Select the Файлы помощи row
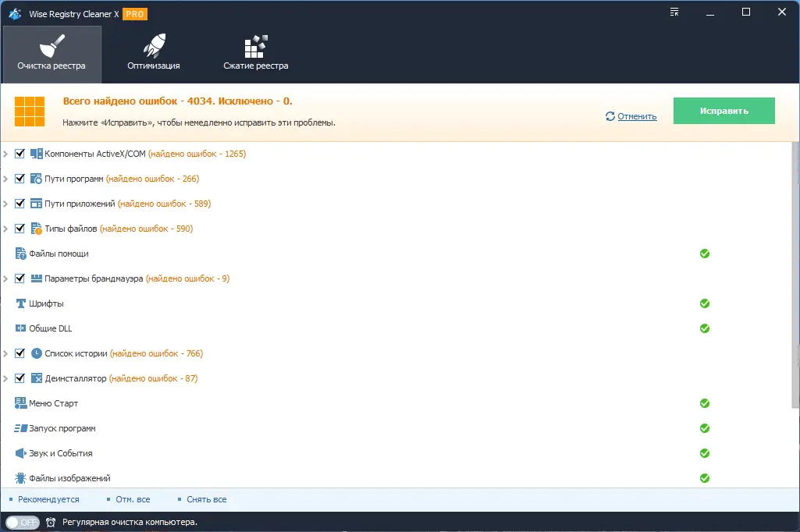 point(396,254)
